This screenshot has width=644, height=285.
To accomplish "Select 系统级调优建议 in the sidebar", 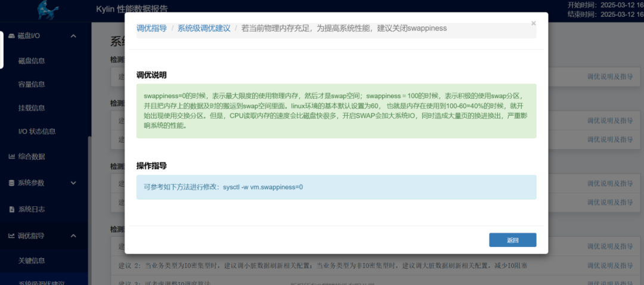I will click(42, 283).
